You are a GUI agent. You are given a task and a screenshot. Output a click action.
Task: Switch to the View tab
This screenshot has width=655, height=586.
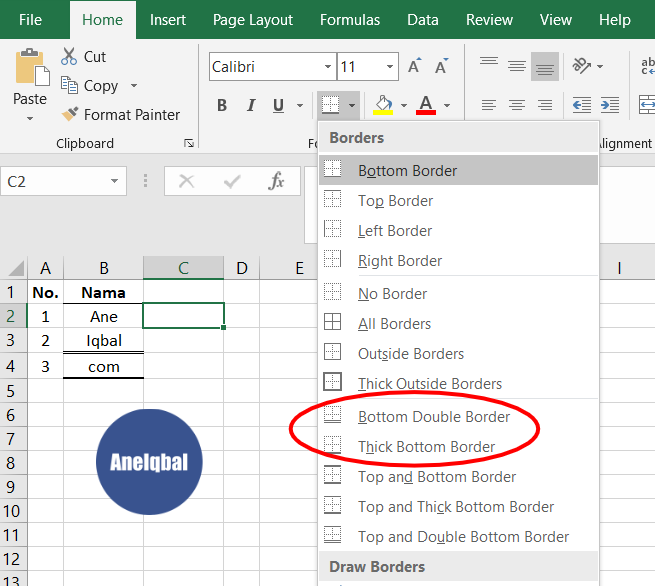coord(556,20)
